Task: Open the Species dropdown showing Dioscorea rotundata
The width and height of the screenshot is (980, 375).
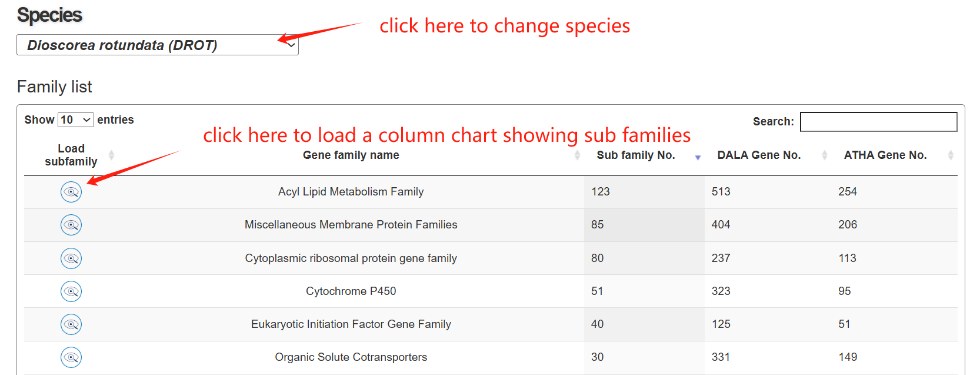Action: click(x=157, y=45)
